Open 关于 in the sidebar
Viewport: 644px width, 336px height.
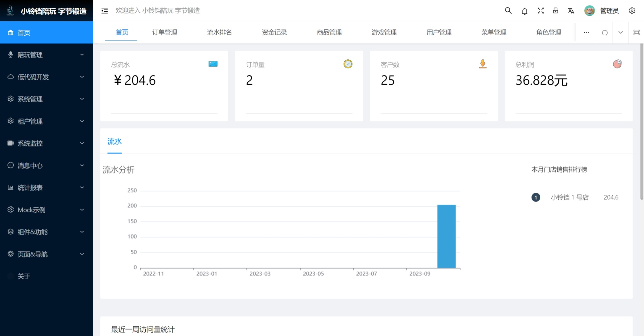(x=24, y=276)
